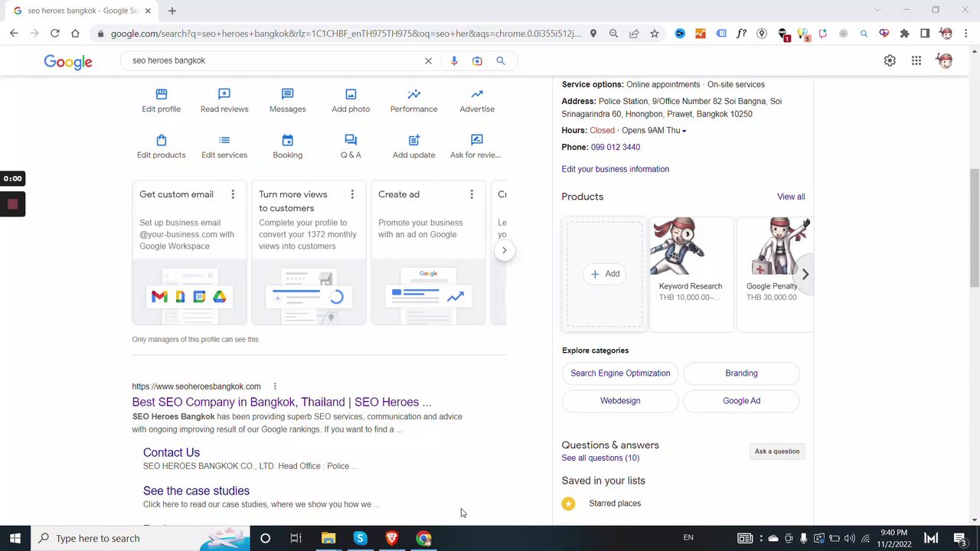Select Add update shortcut
The width and height of the screenshot is (980, 551).
413,146
